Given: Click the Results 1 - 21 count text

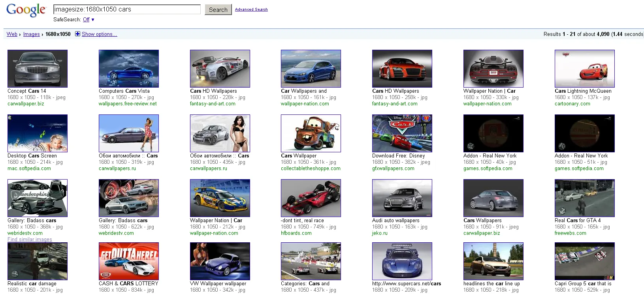Looking at the screenshot, I should pyautogui.click(x=593, y=34).
